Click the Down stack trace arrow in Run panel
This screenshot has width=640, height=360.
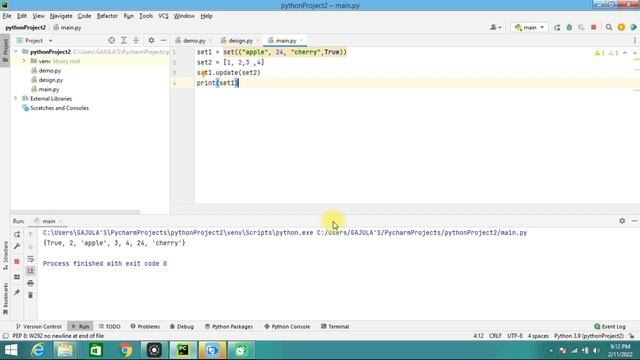coord(31,246)
